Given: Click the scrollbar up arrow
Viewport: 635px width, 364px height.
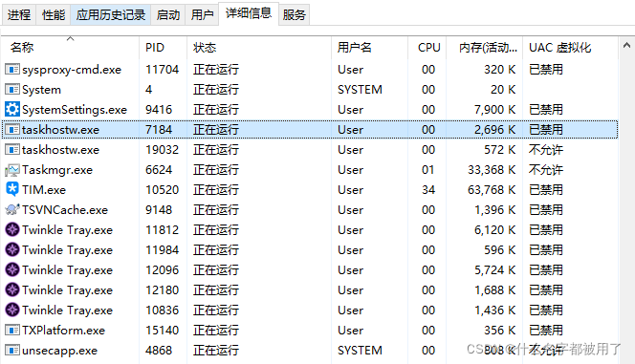Looking at the screenshot, I should 626,45.
